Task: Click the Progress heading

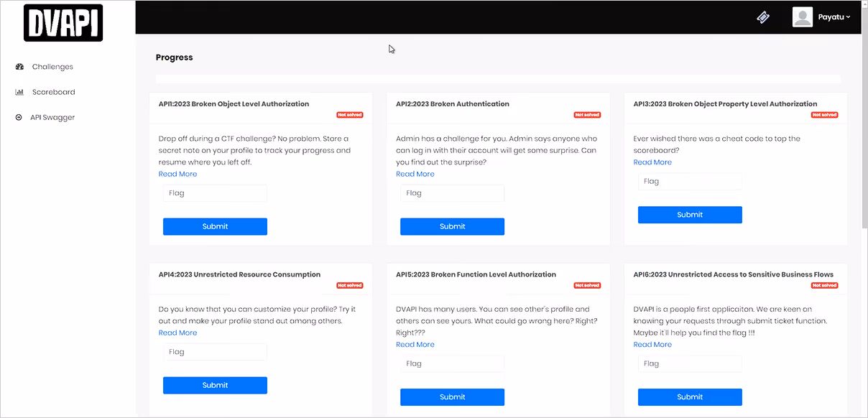Action: (x=175, y=57)
